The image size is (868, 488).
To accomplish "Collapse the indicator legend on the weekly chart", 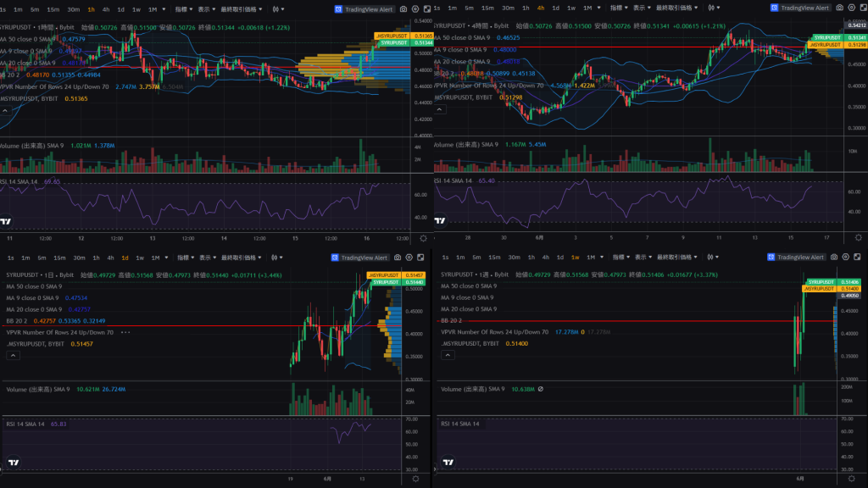I will tap(448, 355).
